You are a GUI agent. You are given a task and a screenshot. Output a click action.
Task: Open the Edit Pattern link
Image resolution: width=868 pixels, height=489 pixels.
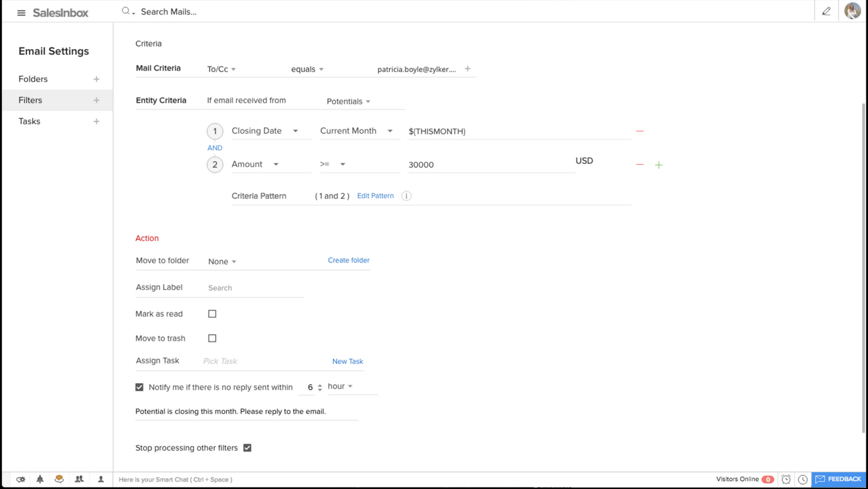point(375,195)
